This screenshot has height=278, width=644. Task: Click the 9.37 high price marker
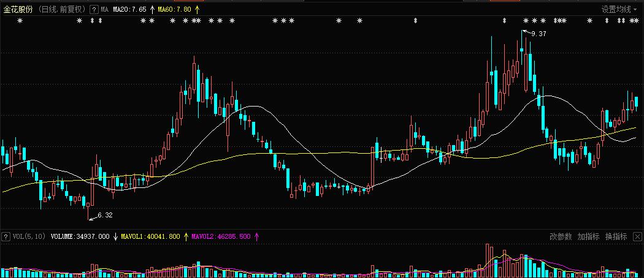pyautogui.click(x=539, y=34)
